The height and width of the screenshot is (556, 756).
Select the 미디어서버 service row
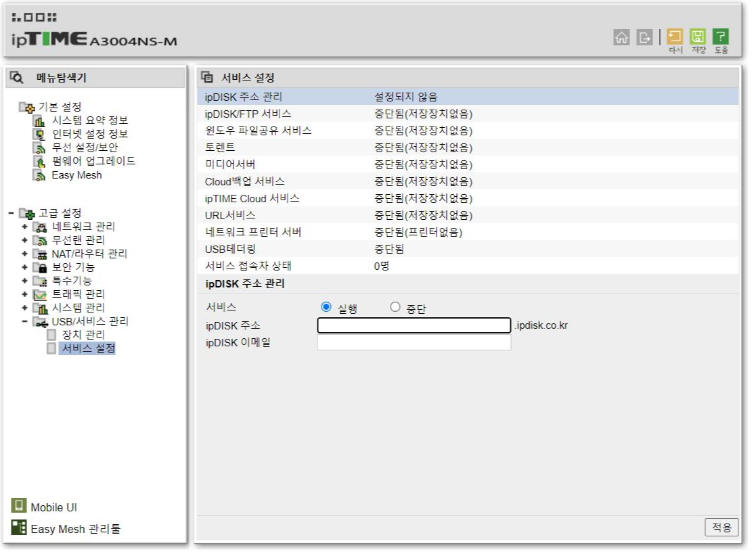click(468, 164)
